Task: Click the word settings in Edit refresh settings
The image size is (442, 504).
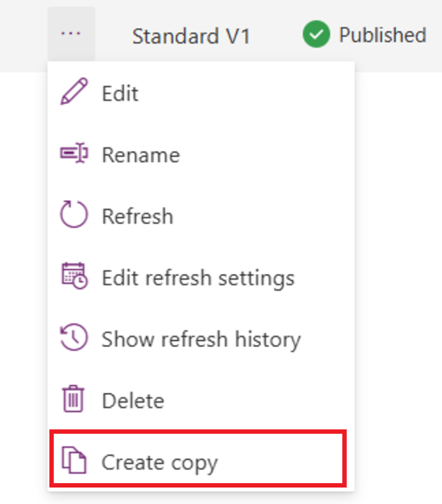Action: pyautogui.click(x=257, y=278)
